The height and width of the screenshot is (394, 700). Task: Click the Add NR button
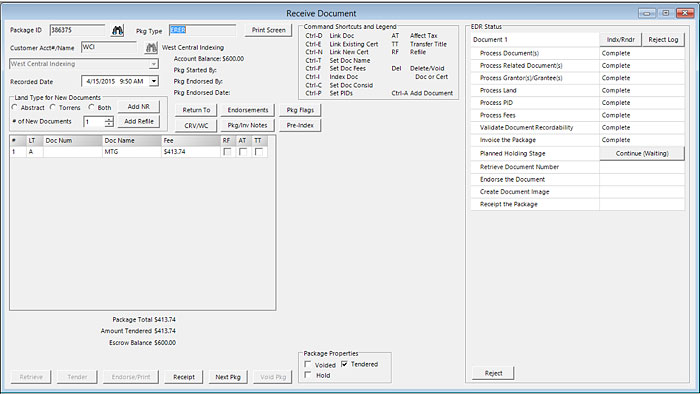point(138,107)
